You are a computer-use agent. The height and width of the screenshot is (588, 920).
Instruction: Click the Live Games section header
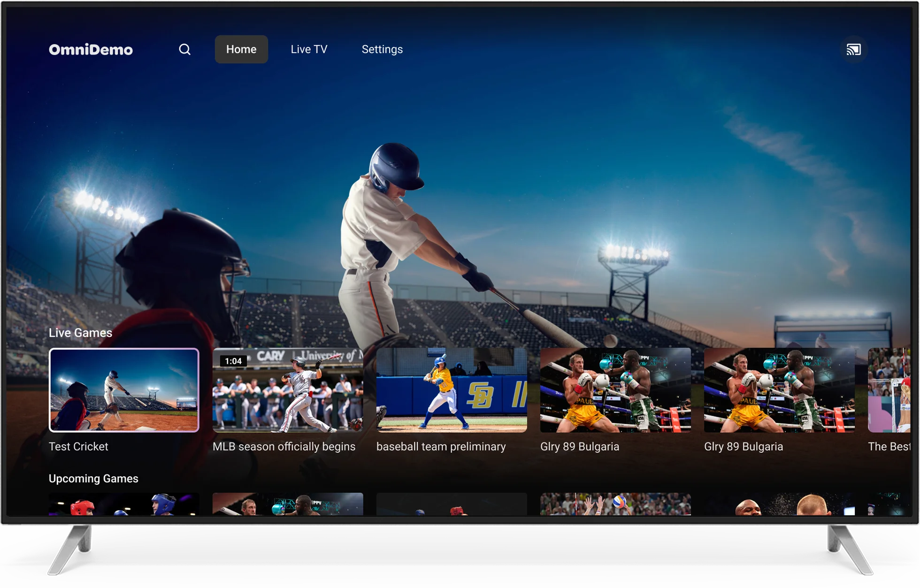(80, 333)
